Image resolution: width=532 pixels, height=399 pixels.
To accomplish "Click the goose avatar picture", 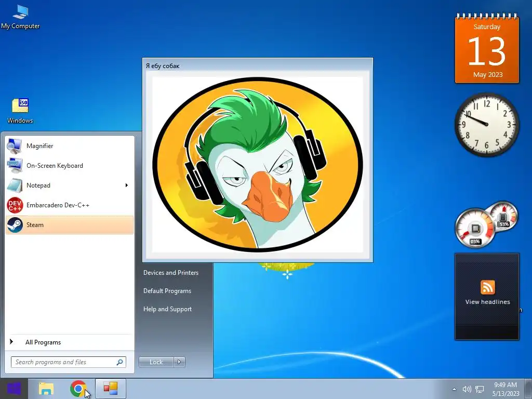I will tap(258, 165).
